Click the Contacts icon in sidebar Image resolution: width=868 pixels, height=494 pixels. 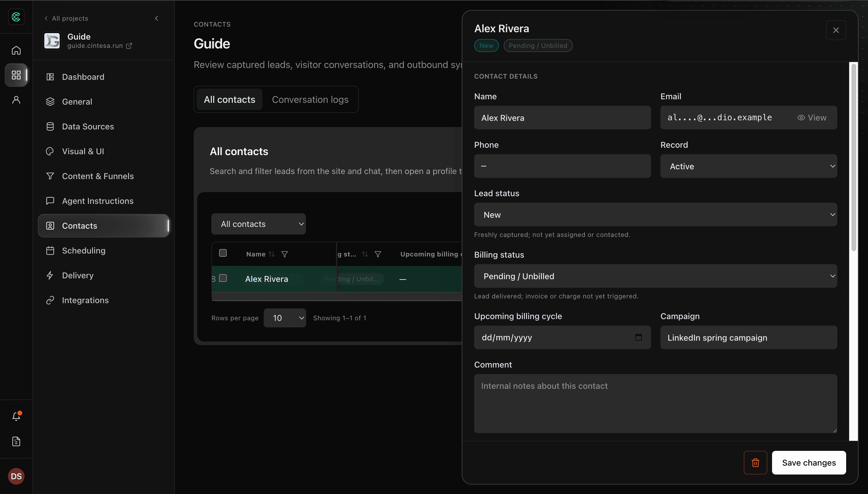(50, 226)
